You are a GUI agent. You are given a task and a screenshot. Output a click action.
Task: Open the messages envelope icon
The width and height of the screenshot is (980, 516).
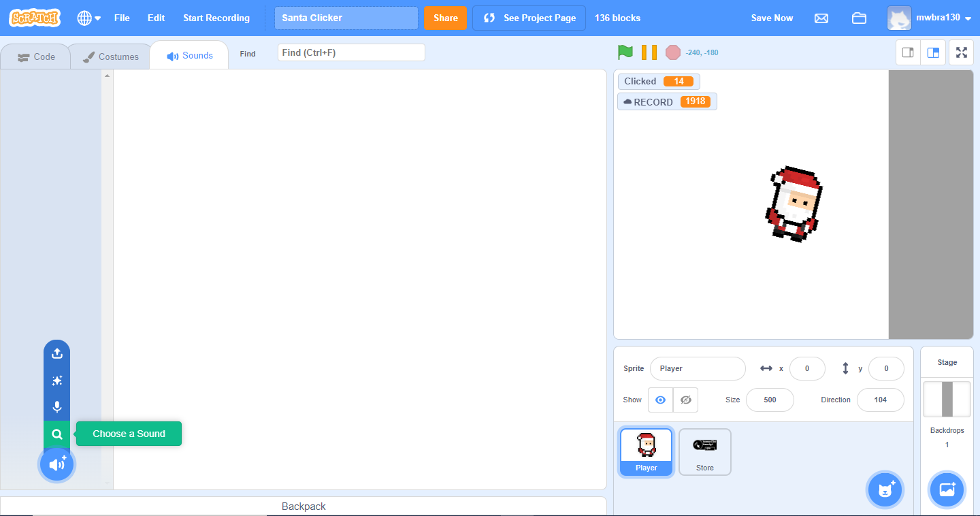pos(821,18)
